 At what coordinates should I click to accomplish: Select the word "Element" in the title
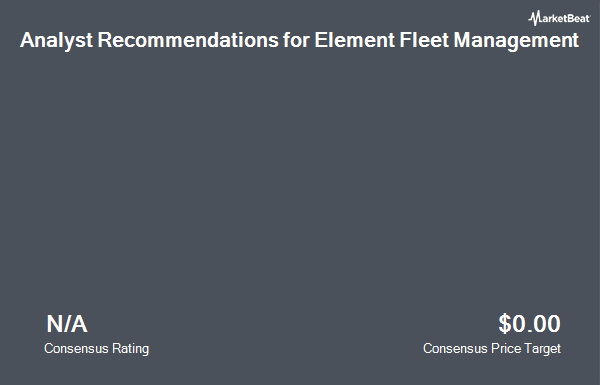point(354,39)
